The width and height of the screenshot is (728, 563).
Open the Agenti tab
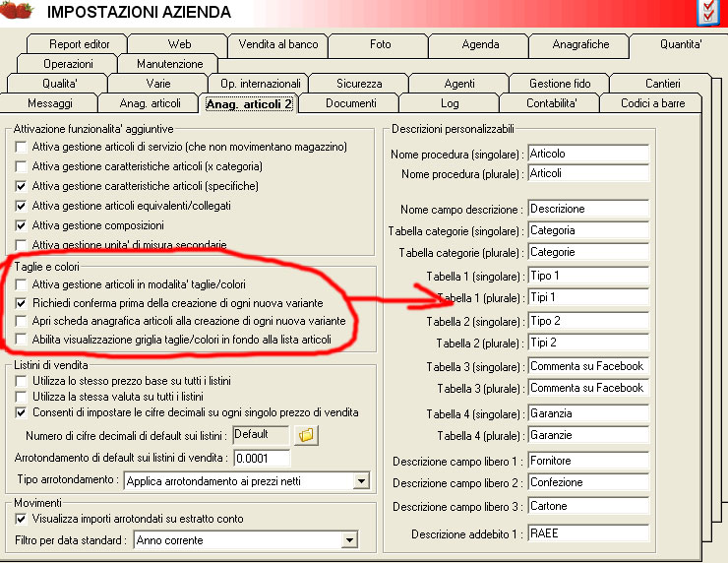click(458, 84)
